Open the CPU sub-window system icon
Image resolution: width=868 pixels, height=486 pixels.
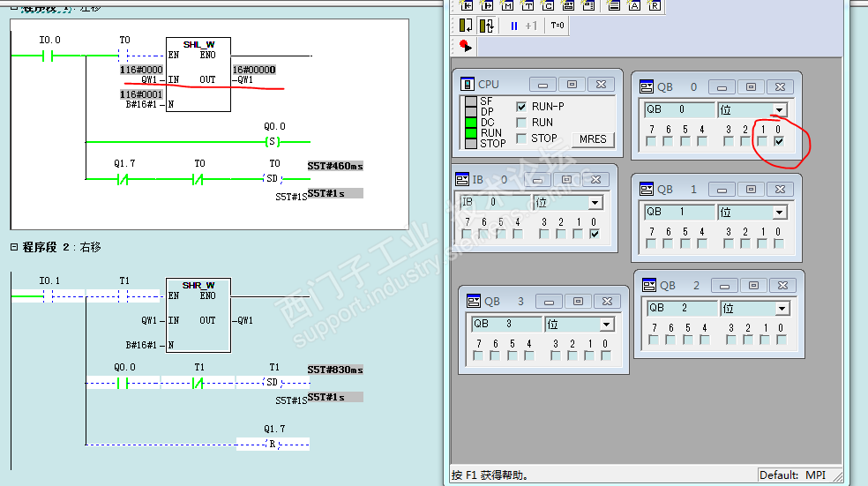[468, 84]
